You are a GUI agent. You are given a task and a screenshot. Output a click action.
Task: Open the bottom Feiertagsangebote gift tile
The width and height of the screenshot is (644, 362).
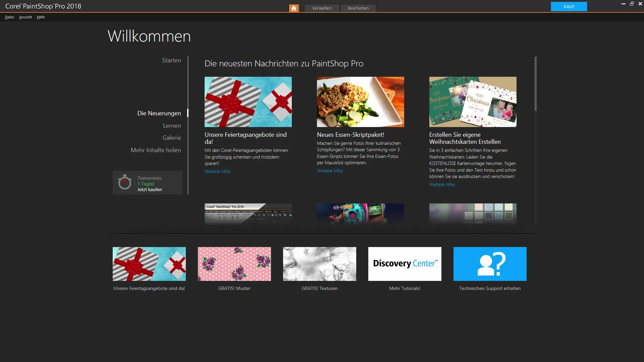point(149,264)
